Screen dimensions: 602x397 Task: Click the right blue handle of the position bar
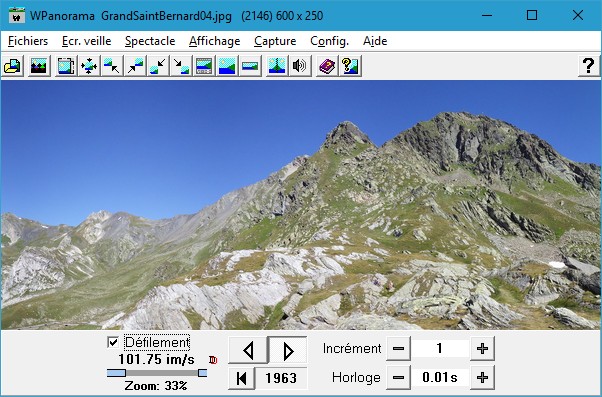tap(203, 373)
